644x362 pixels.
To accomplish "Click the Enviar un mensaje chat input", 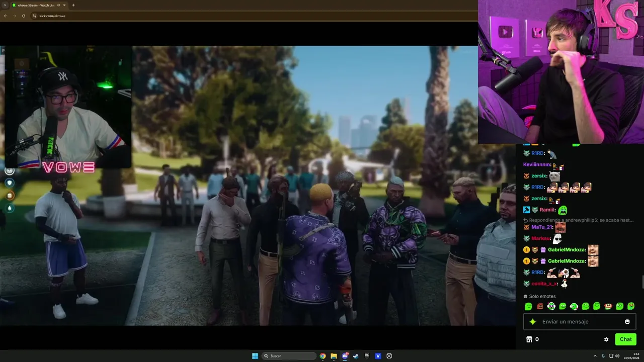I will point(580,322).
